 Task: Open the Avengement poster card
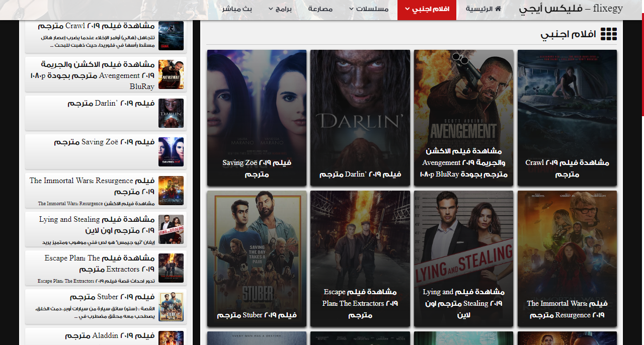point(464,118)
